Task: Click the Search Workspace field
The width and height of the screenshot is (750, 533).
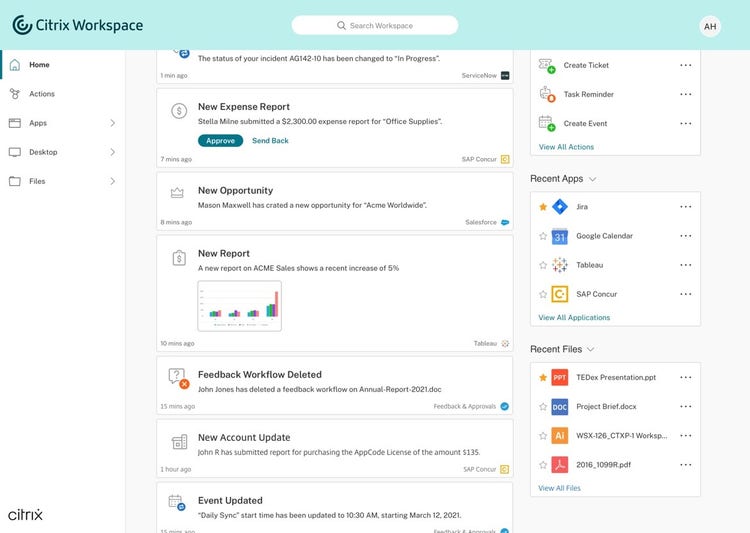Action: click(x=375, y=25)
